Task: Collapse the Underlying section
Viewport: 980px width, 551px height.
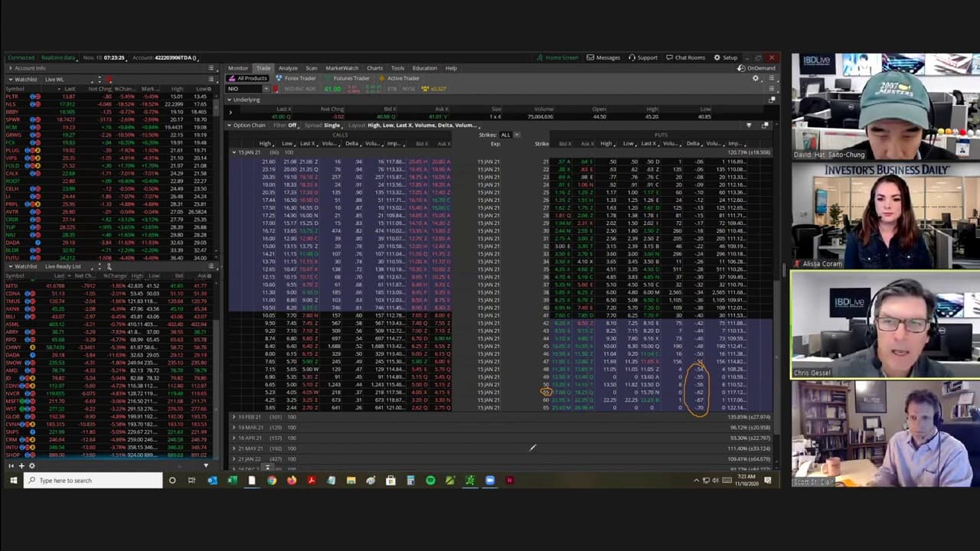Action: pos(230,99)
